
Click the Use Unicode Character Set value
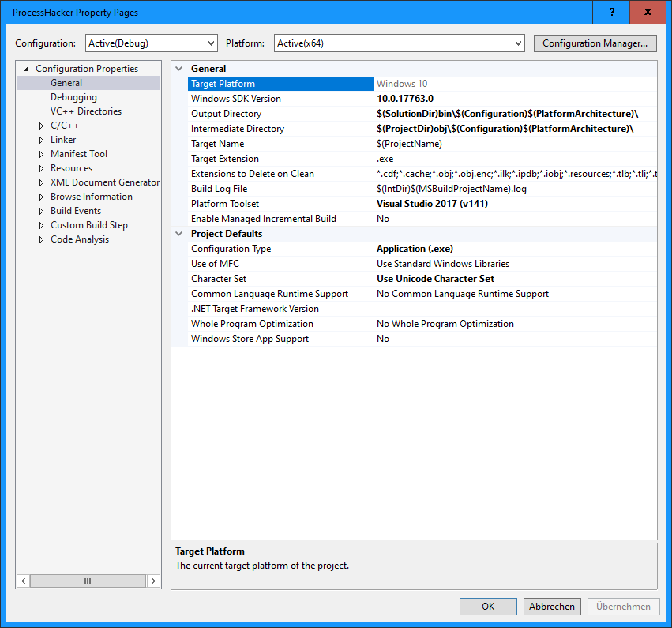click(x=435, y=279)
